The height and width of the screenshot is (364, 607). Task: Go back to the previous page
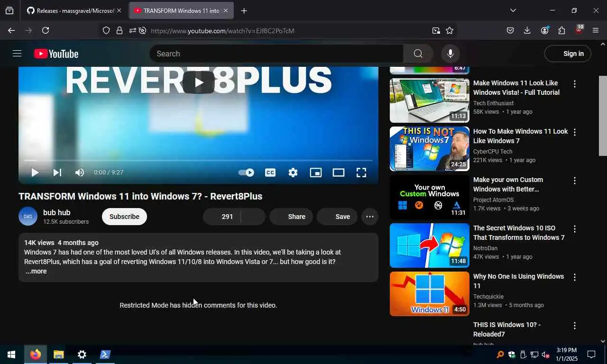[11, 30]
